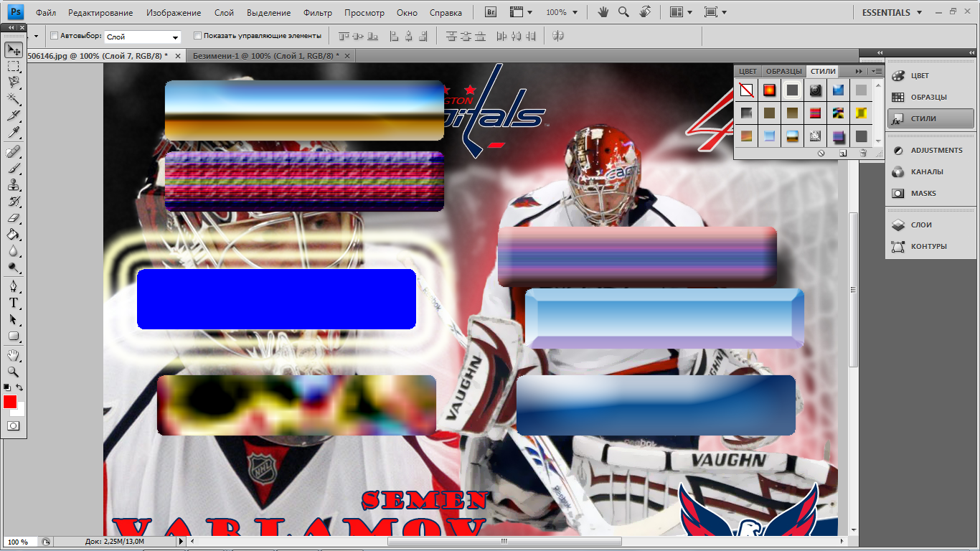
Task: Open the Файл menu
Action: coord(46,13)
